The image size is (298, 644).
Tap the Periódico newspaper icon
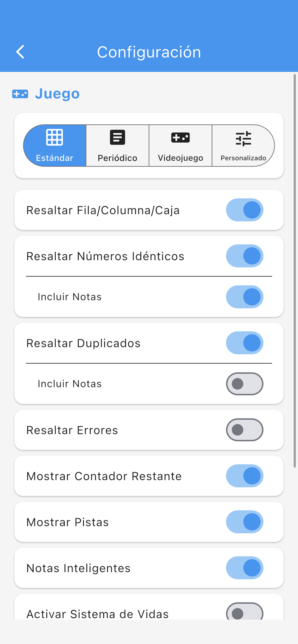click(x=117, y=137)
